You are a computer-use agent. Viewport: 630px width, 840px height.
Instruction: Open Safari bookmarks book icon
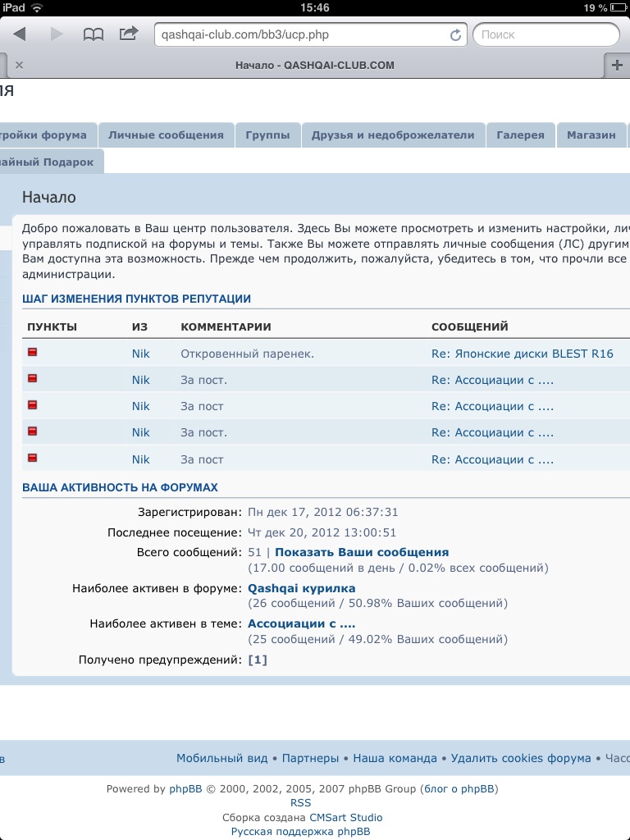click(94, 34)
